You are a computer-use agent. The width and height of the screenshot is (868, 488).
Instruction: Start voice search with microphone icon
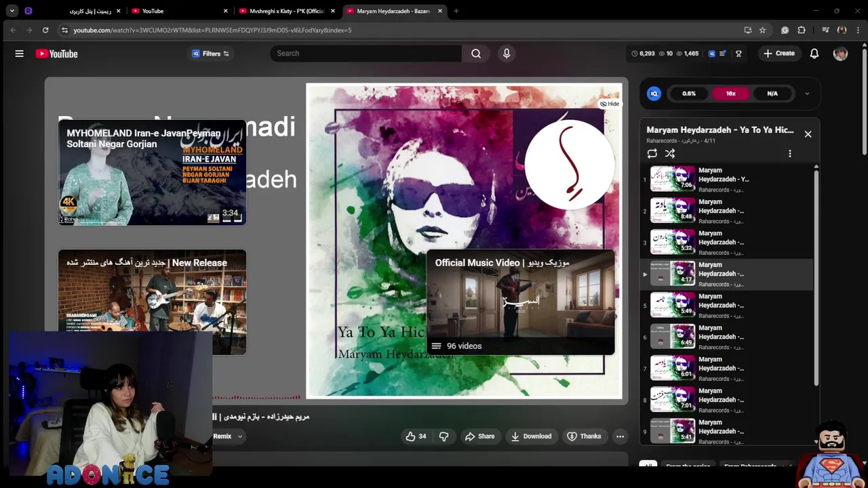point(507,54)
